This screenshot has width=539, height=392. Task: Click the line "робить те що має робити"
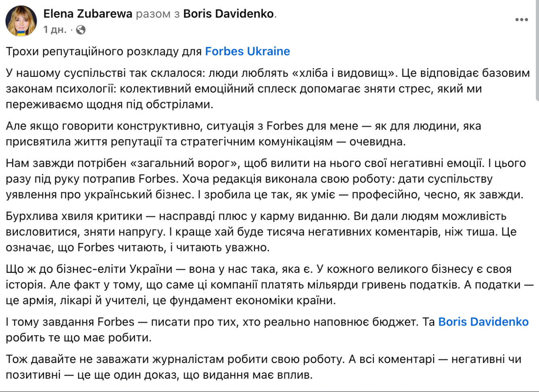click(79, 338)
